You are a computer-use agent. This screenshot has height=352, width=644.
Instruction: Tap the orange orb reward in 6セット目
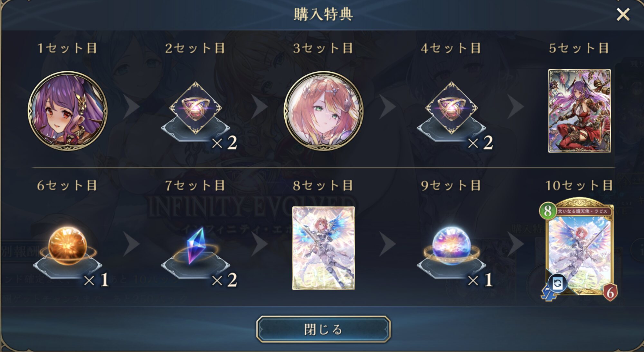(68, 246)
